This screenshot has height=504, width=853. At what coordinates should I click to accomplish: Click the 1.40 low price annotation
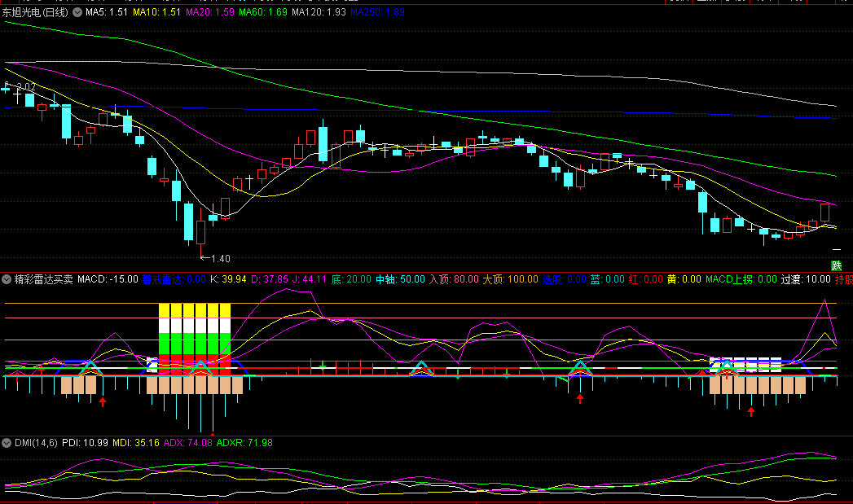click(x=216, y=259)
